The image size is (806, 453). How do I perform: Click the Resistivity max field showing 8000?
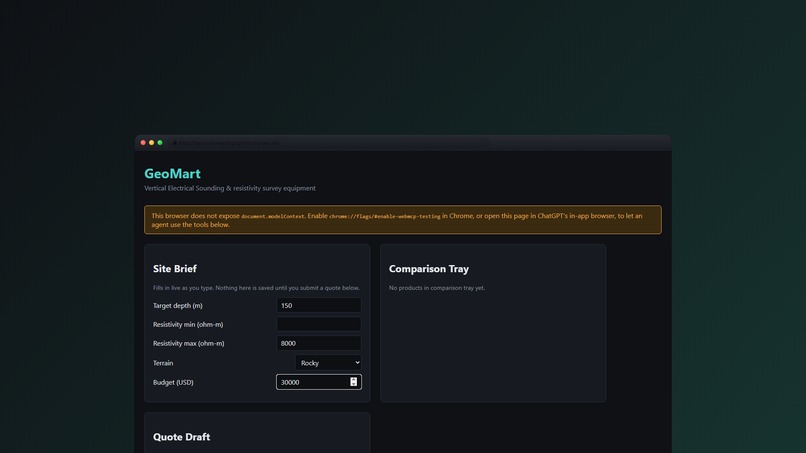(x=319, y=343)
